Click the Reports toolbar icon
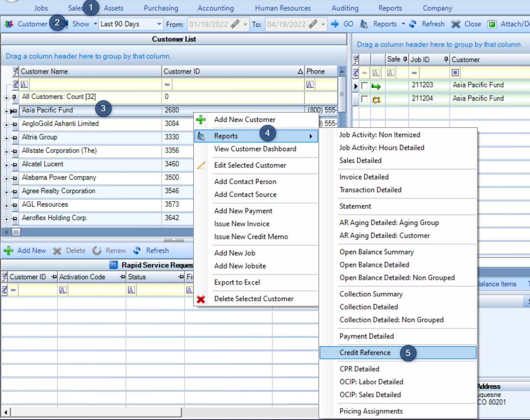Screen dimensions: 530x420 [364, 24]
